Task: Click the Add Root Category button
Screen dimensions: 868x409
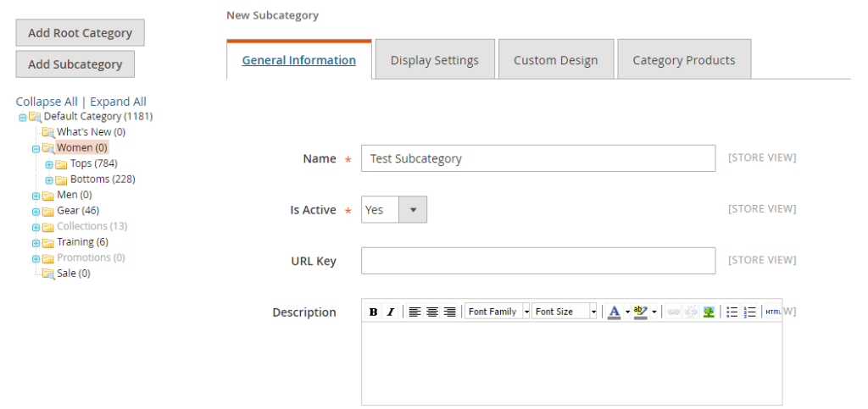Action: point(80,33)
